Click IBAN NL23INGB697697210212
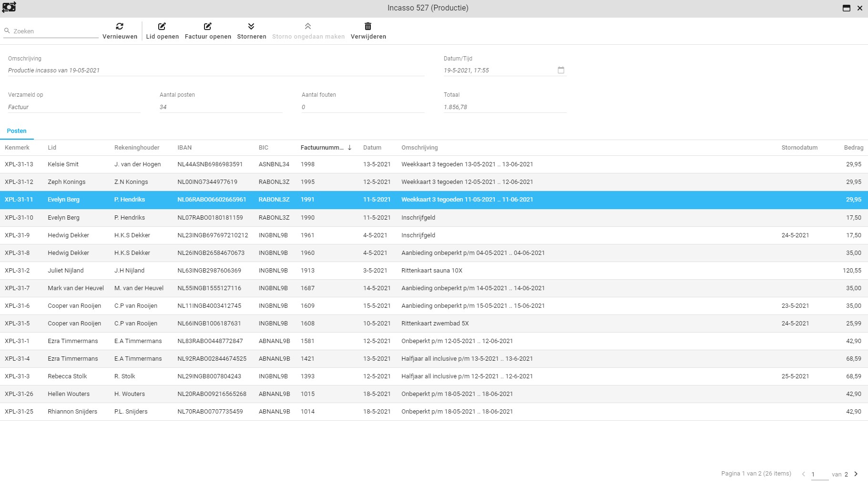This screenshot has height=486, width=868. click(x=213, y=235)
